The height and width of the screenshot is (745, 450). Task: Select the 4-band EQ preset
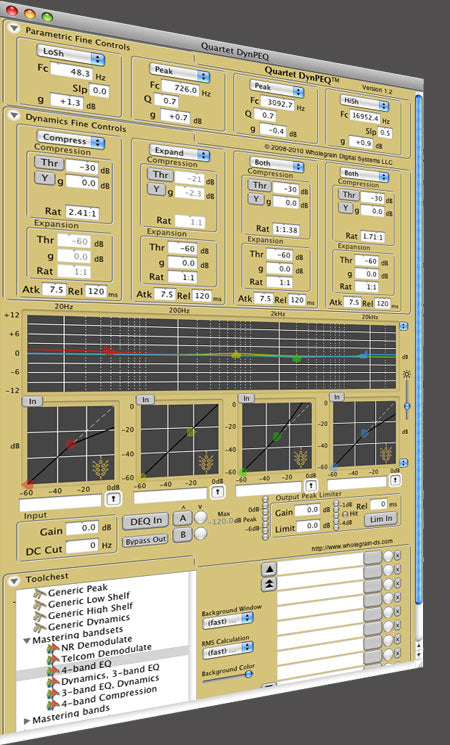click(x=86, y=665)
